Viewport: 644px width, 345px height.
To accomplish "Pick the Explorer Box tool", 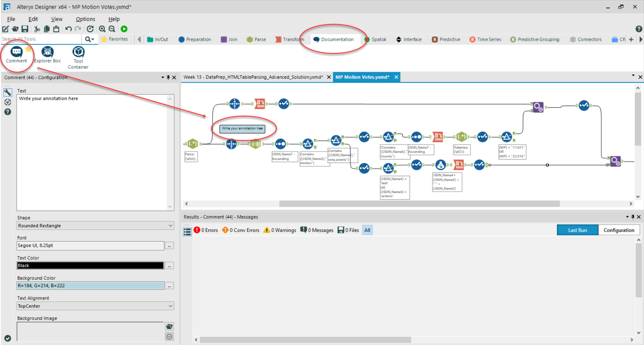I will [47, 55].
